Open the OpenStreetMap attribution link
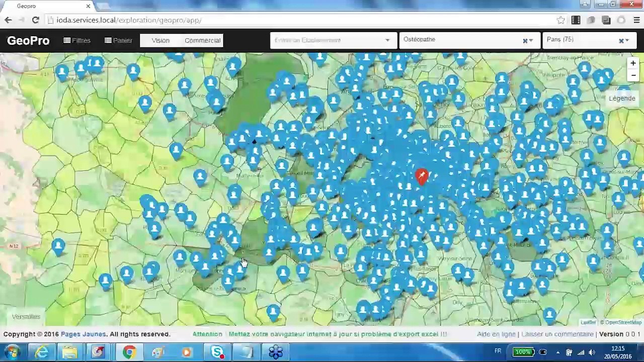The height and width of the screenshot is (362, 644). [x=623, y=322]
